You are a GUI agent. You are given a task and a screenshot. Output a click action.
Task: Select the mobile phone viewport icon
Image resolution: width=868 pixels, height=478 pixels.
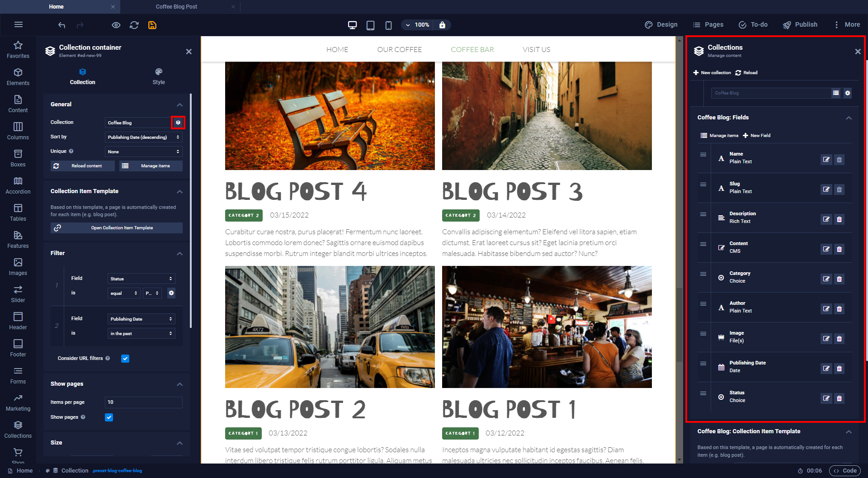tap(388, 25)
